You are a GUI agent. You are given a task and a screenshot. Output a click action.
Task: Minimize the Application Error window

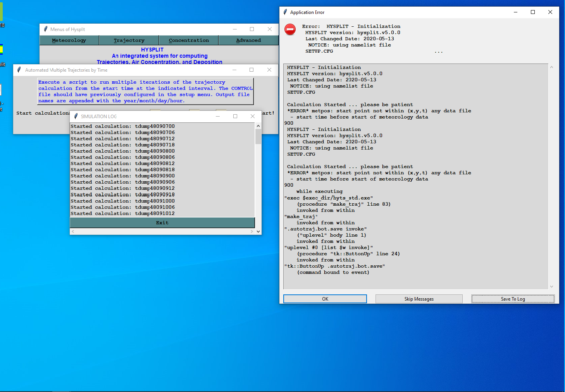[x=515, y=12]
